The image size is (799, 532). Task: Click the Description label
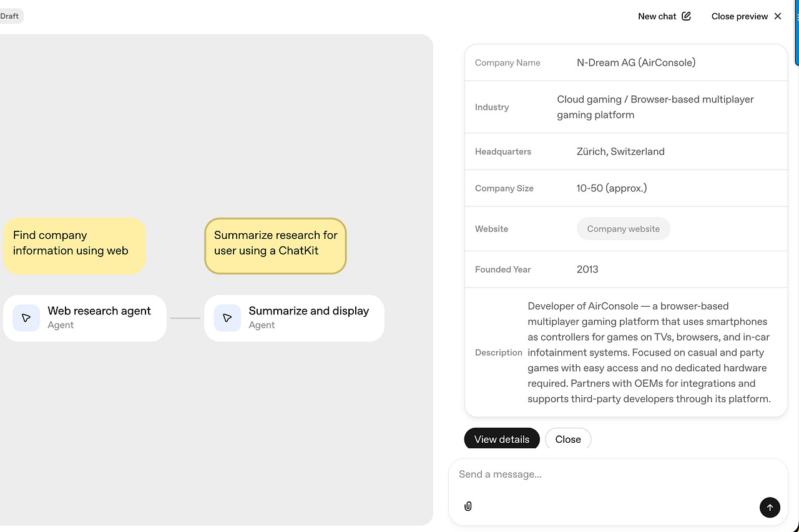(499, 352)
